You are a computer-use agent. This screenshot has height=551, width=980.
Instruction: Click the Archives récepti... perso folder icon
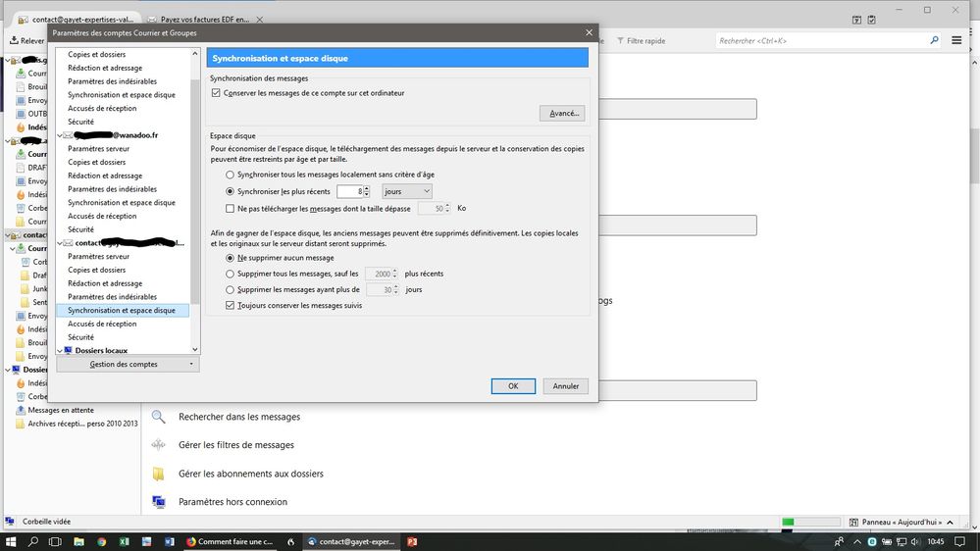[21, 424]
